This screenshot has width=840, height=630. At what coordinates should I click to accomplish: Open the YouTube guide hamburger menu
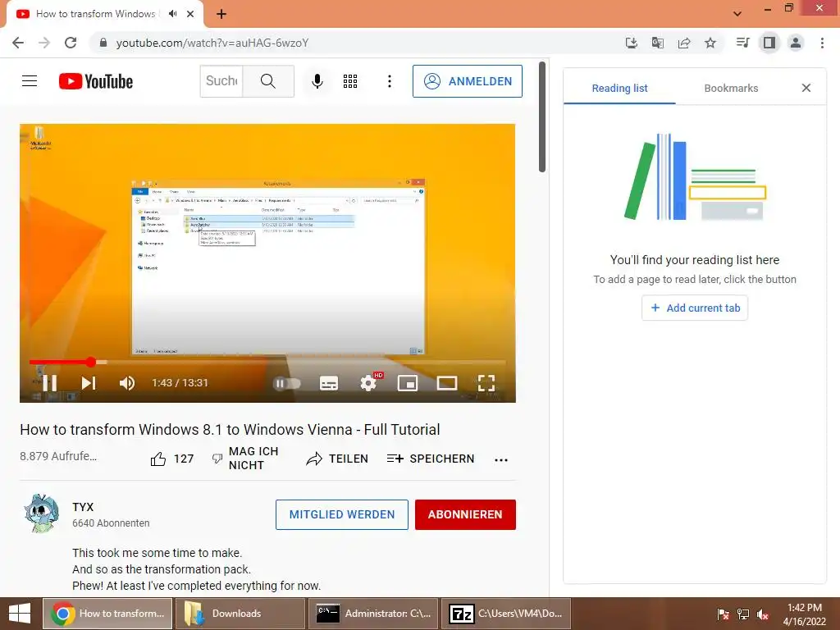pyautogui.click(x=30, y=81)
